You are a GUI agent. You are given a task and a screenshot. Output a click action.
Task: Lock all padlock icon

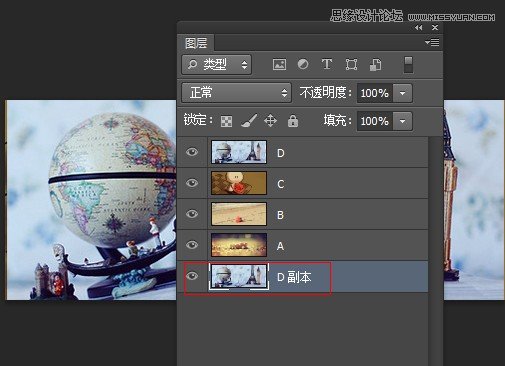293,121
